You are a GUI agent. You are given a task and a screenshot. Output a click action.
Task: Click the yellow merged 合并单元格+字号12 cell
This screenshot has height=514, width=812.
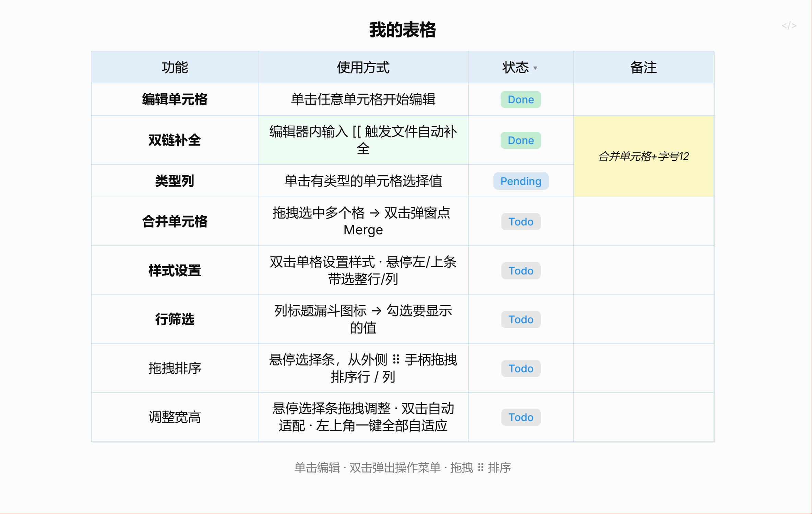click(x=644, y=156)
